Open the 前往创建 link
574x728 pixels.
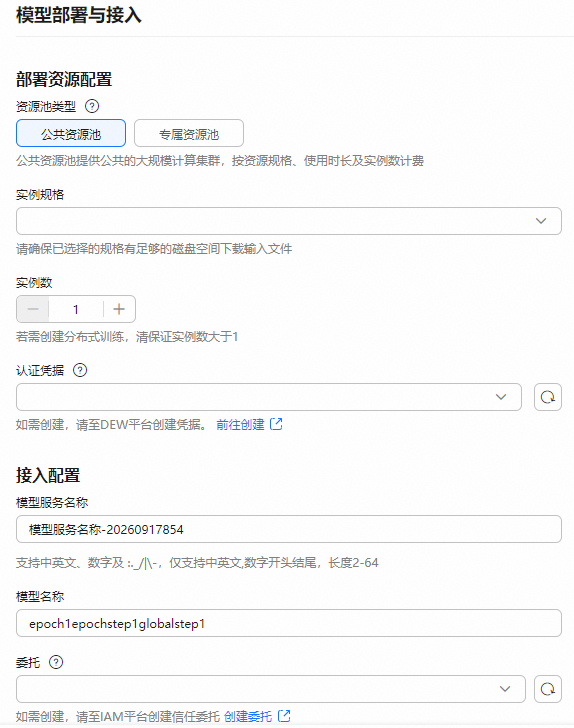pyautogui.click(x=240, y=424)
